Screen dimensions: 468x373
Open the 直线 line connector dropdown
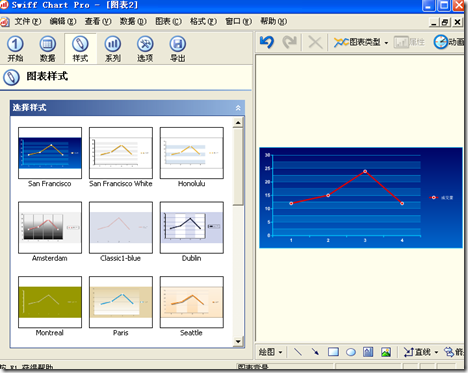pos(421,352)
